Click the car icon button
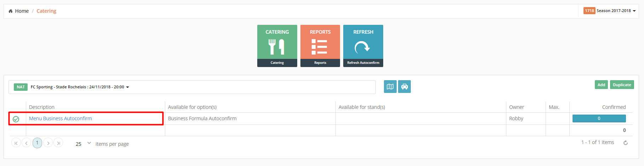 [404, 87]
